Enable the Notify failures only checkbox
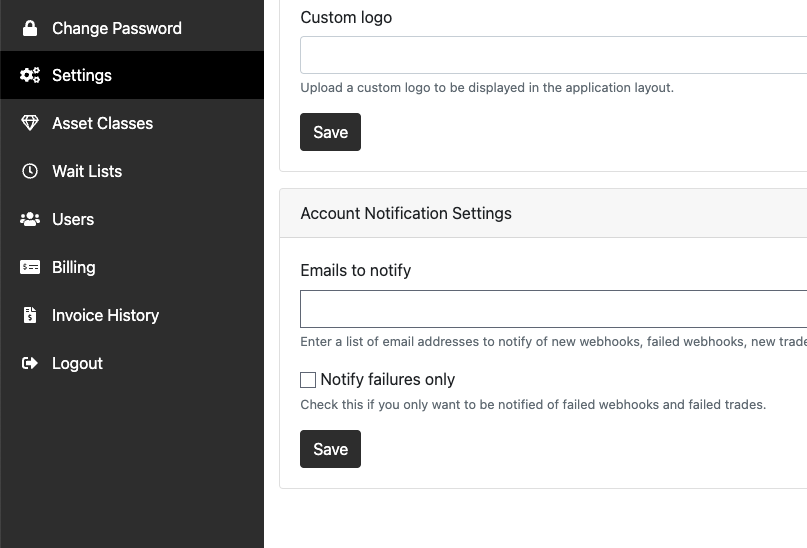 click(308, 380)
